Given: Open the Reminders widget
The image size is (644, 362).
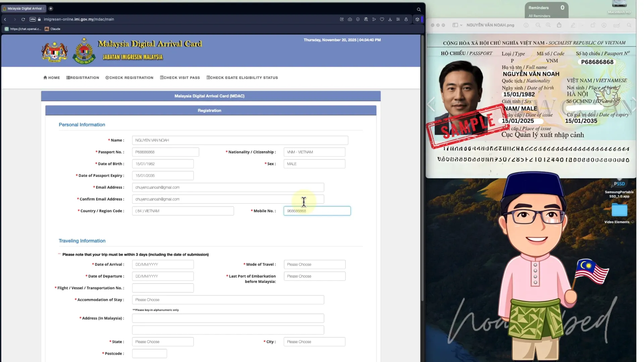Looking at the screenshot, I should pyautogui.click(x=546, y=10).
